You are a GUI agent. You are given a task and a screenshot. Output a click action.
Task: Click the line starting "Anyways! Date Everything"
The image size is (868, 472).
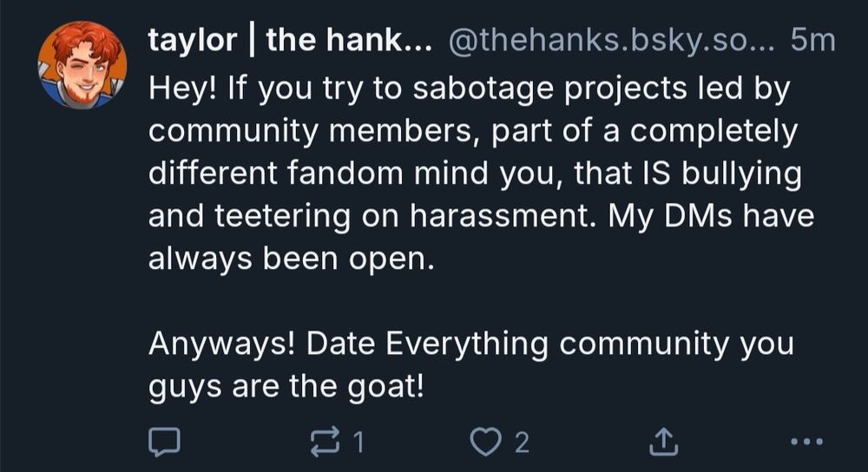click(x=470, y=343)
